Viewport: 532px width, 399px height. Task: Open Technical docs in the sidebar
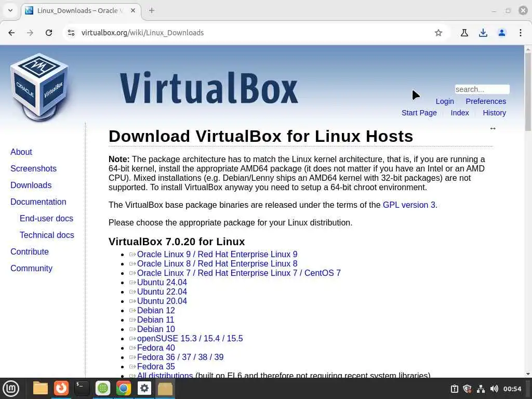(47, 235)
